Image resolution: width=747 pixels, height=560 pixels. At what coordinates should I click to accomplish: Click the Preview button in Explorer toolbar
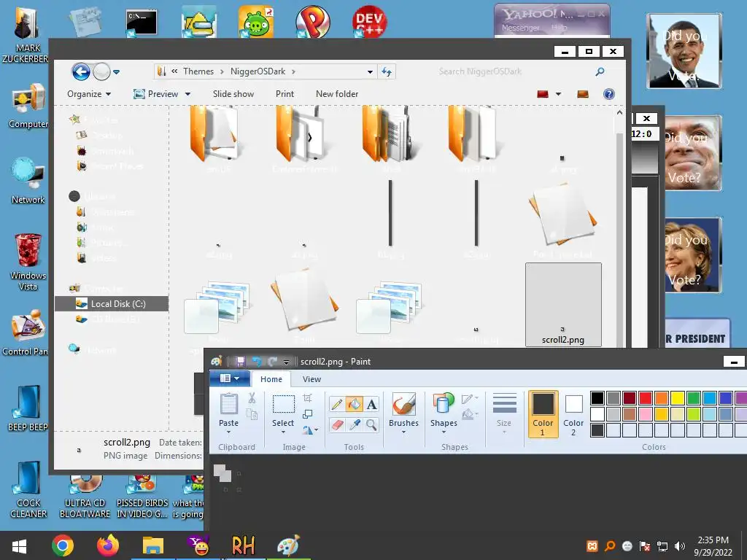(x=157, y=94)
